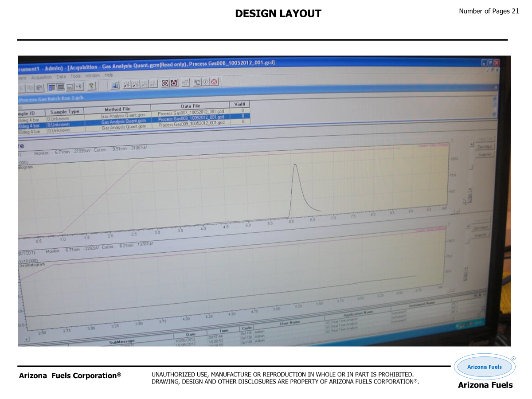Viewport: 532px width, 399px height.
Task: Click the red stop-circle icon at toolbar end
Action: point(215,82)
